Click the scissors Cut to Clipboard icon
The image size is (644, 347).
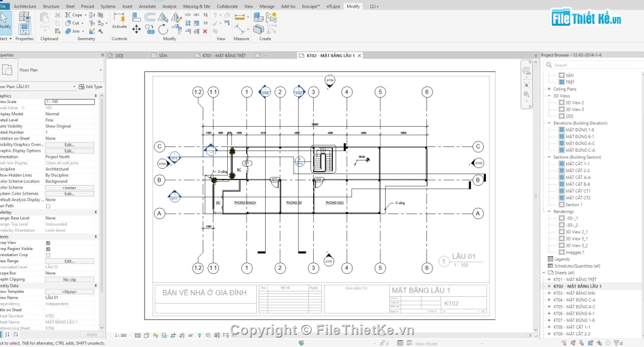[x=58, y=15]
